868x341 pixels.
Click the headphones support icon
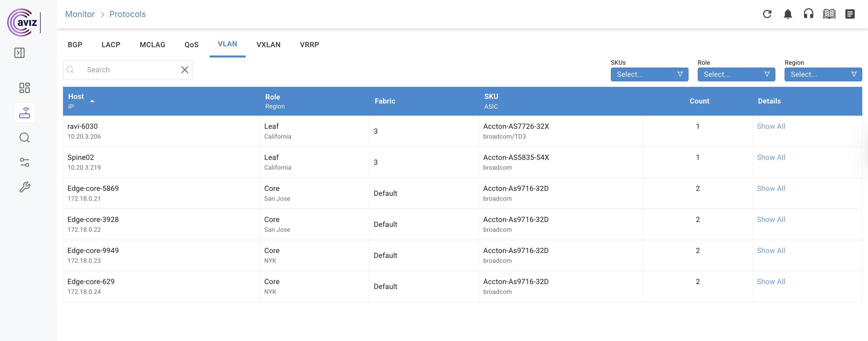point(808,14)
